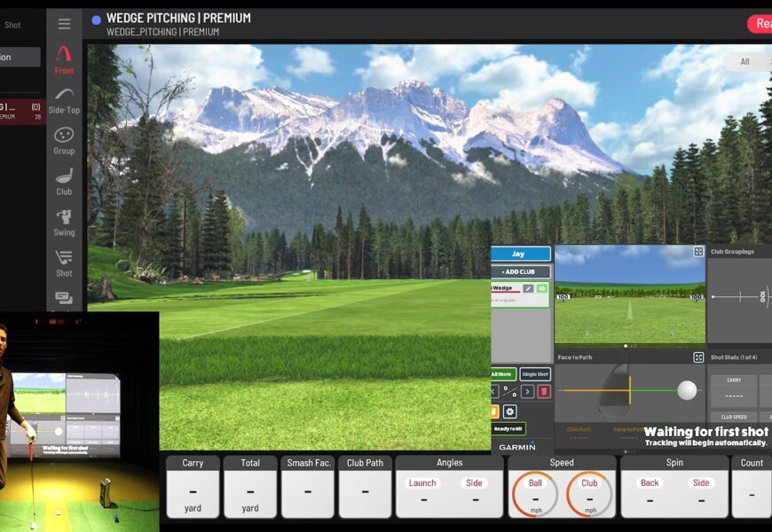
Task: Click the Club Groupings panel header
Action: point(732,252)
